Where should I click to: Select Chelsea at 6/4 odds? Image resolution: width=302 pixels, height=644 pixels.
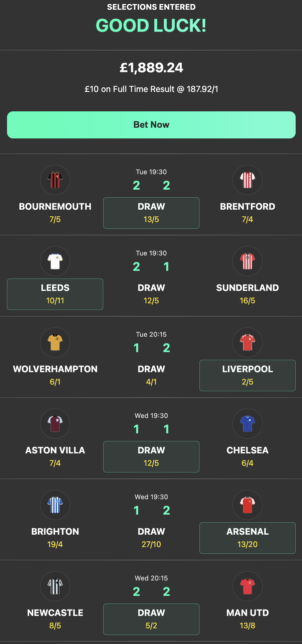pos(247,456)
